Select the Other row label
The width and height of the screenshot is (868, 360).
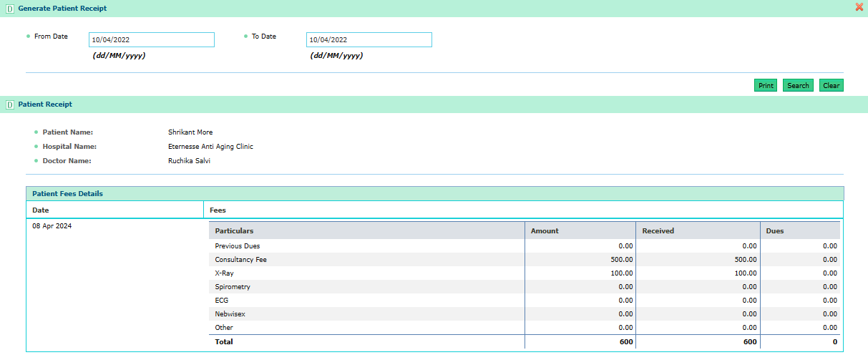(x=224, y=328)
